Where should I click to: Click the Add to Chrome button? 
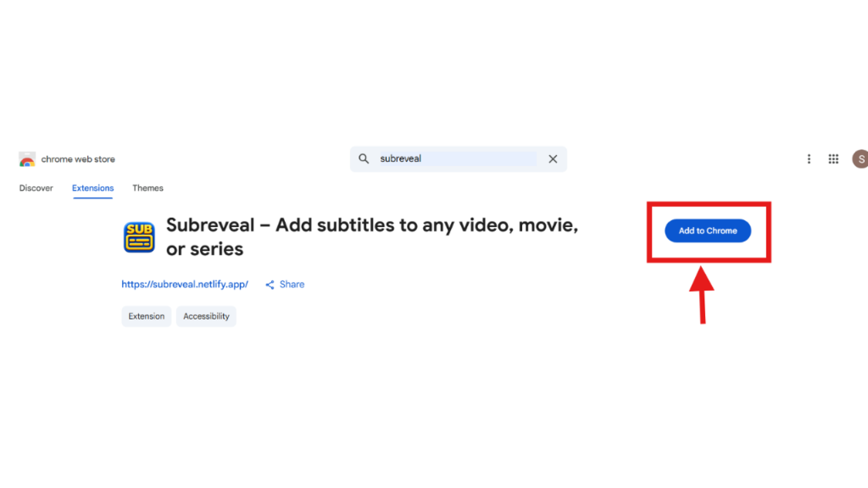[x=708, y=230]
